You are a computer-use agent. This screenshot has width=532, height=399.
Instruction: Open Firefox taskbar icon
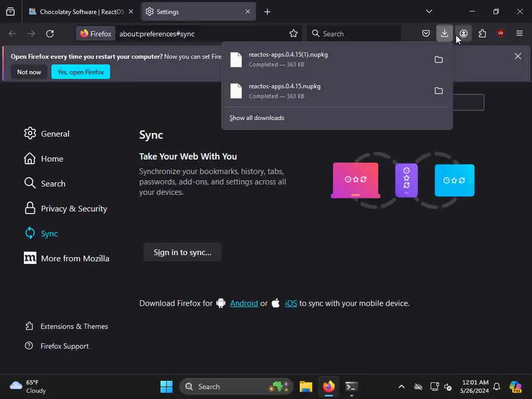tap(328, 387)
